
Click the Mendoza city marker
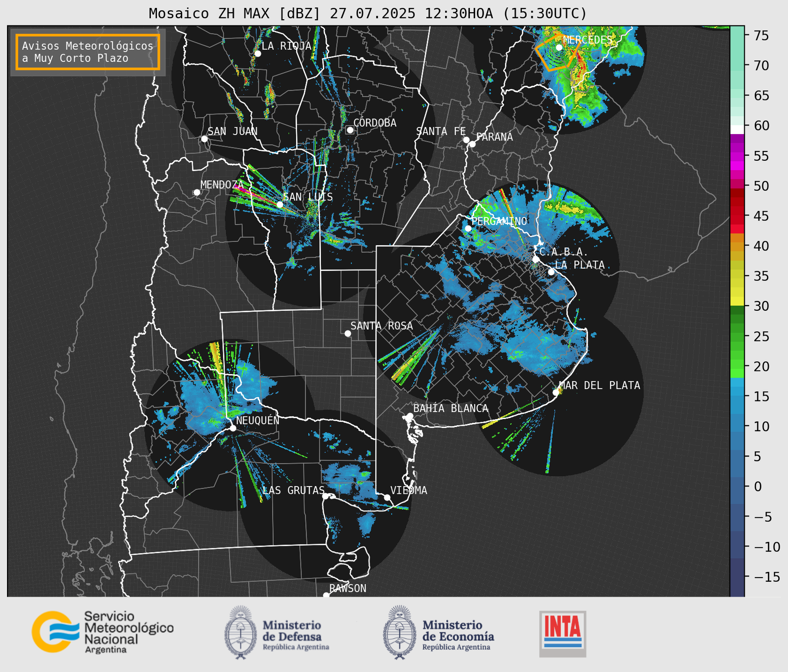coord(197,192)
